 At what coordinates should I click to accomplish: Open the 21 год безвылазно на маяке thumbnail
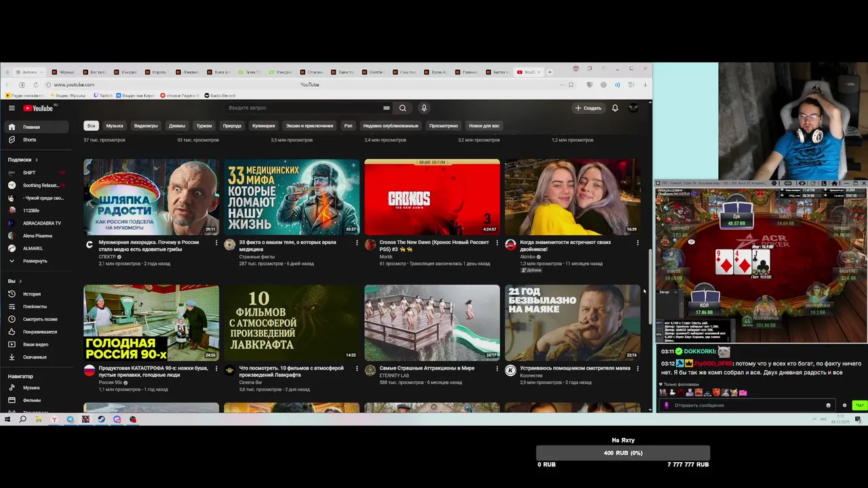[x=572, y=323]
